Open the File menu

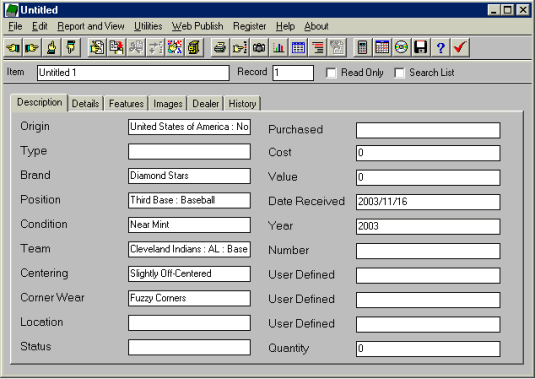(x=15, y=26)
